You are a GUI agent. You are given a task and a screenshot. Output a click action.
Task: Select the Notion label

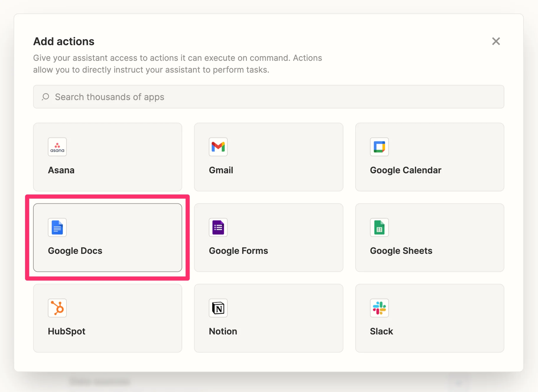click(x=223, y=331)
